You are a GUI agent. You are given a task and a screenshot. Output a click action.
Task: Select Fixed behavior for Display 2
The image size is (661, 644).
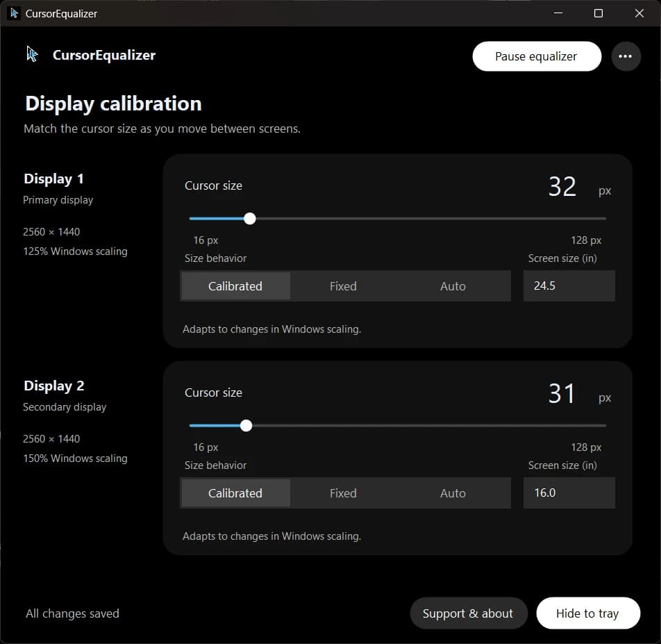343,493
